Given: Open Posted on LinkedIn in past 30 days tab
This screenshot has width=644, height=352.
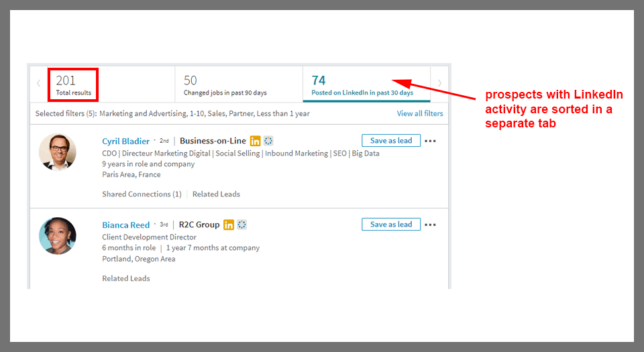Looking at the screenshot, I should click(x=362, y=84).
